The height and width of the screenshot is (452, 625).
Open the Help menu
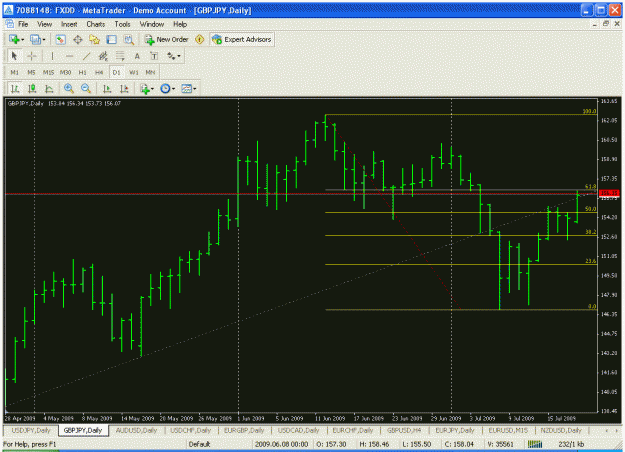[180, 24]
